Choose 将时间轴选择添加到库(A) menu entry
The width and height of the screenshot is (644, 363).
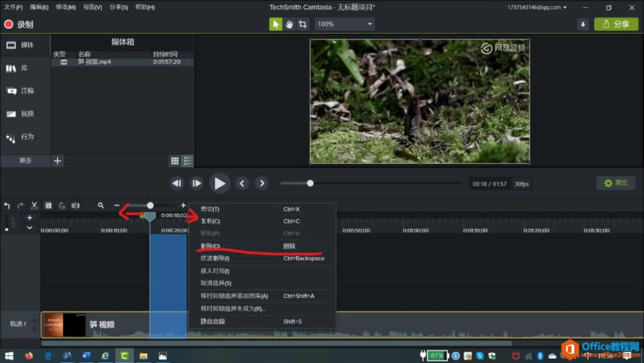click(x=262, y=296)
